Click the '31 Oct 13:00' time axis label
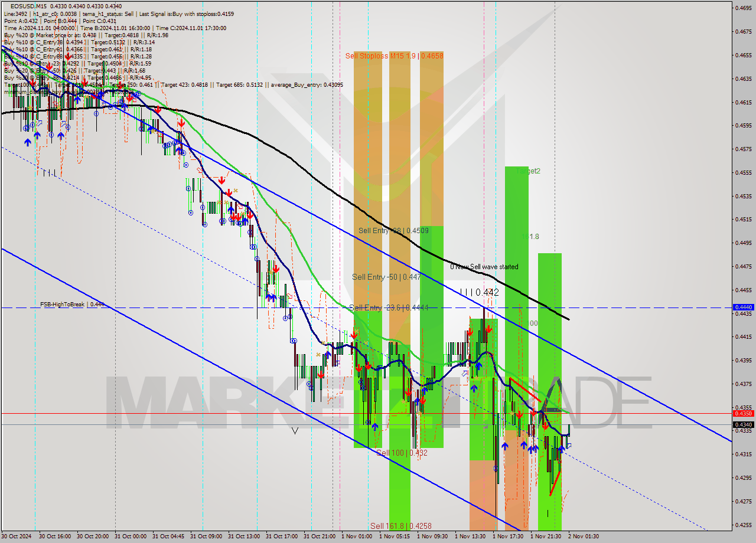756x543 pixels. point(244,537)
